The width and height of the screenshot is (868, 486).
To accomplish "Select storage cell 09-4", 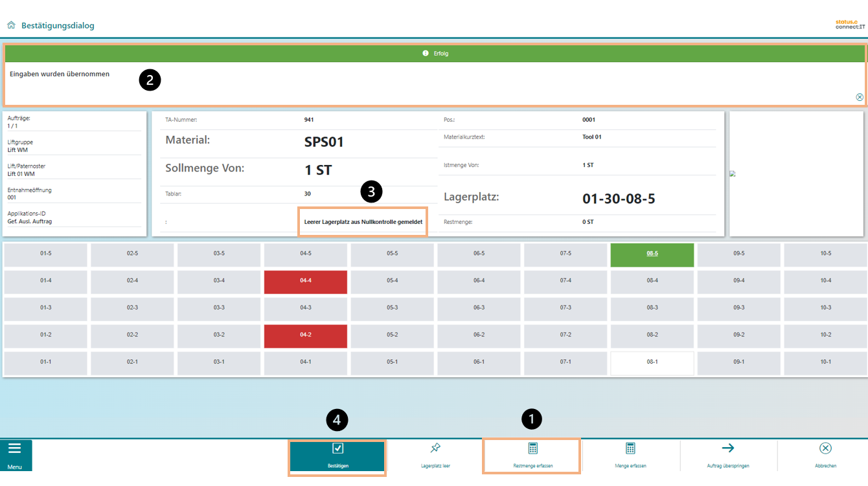I will [738, 281].
